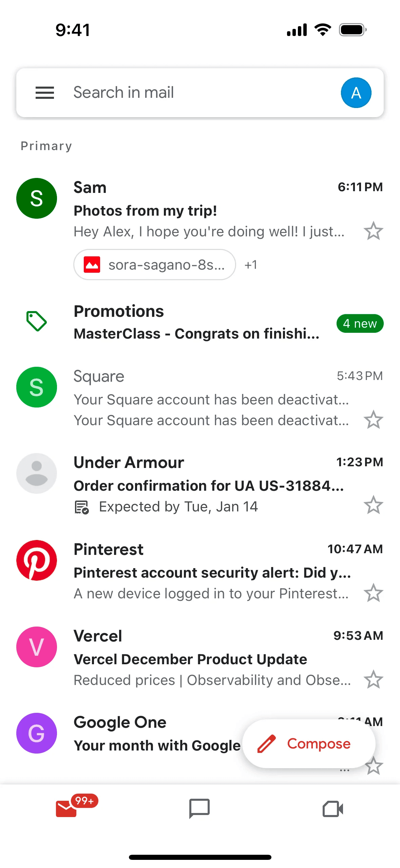Tap the Pinterest logo avatar
The image size is (400, 868).
tap(37, 560)
